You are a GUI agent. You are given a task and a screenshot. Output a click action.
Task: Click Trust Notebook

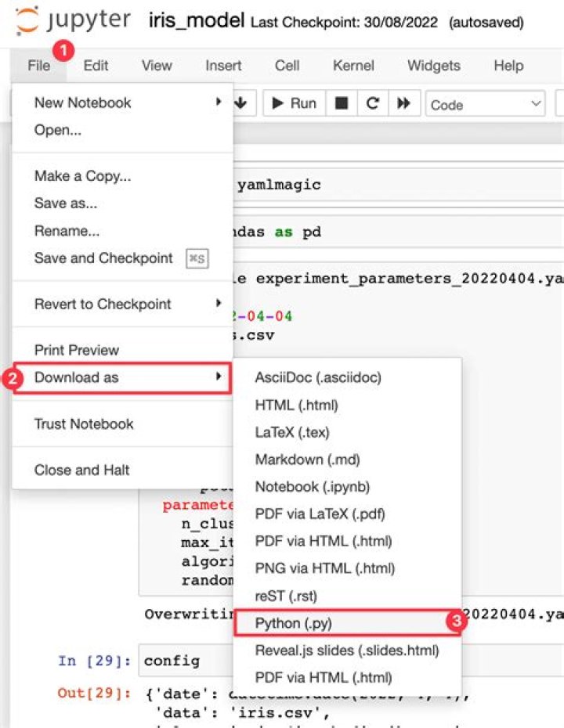click(x=123, y=424)
